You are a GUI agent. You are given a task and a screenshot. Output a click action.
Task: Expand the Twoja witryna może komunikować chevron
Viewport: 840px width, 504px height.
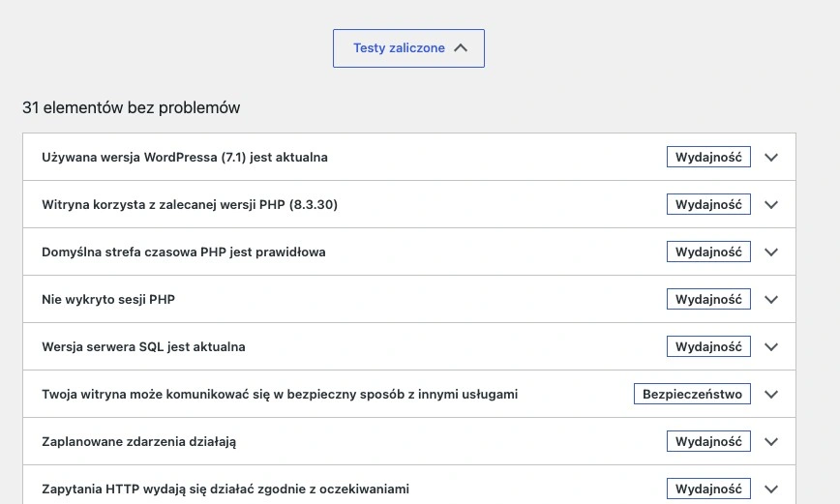coord(771,394)
